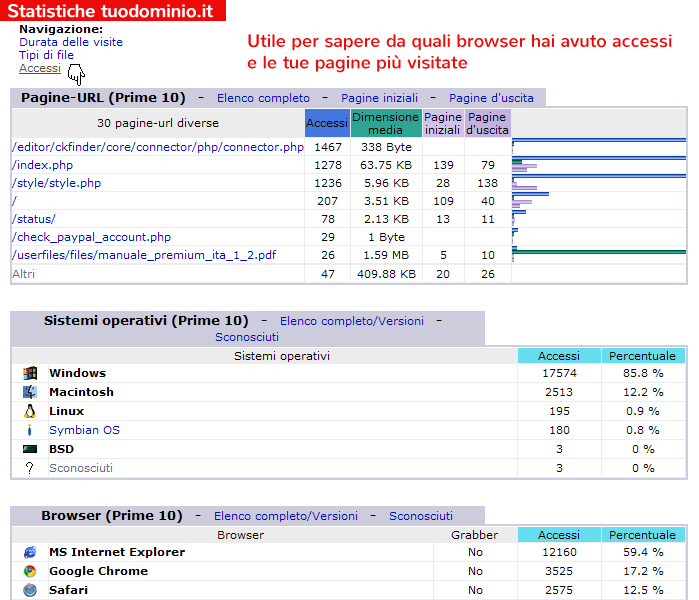Click the Linux row label
699x600 pixels.
click(66, 411)
